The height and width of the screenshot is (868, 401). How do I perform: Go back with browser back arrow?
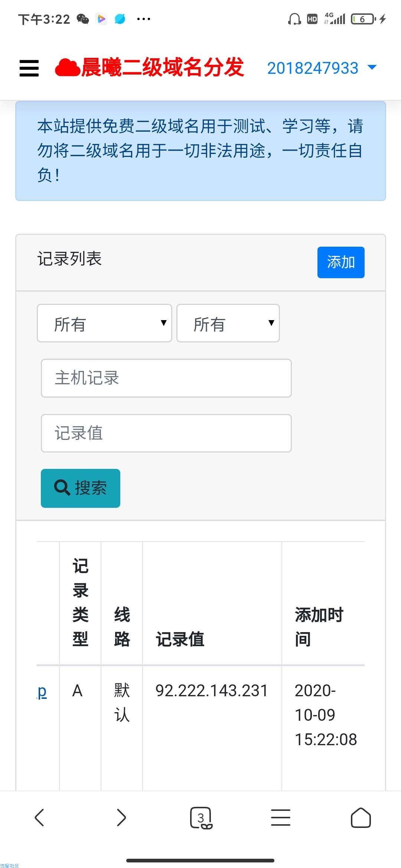(39, 818)
